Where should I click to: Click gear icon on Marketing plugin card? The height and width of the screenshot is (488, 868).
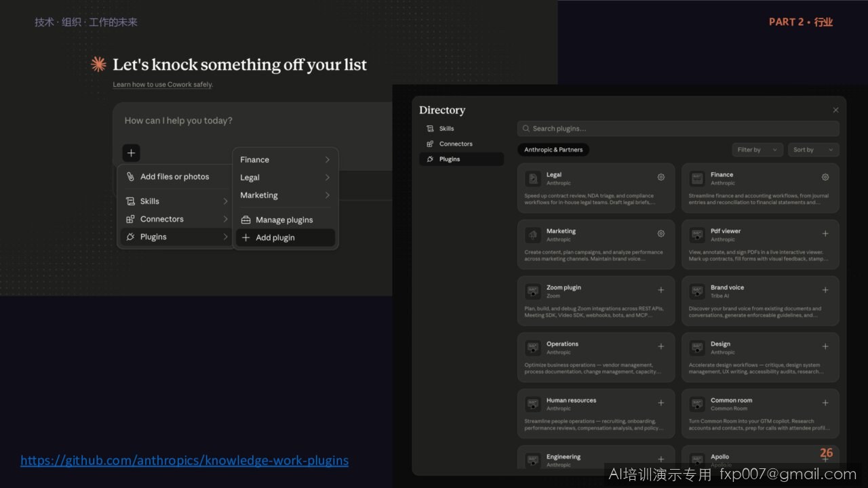click(x=661, y=233)
